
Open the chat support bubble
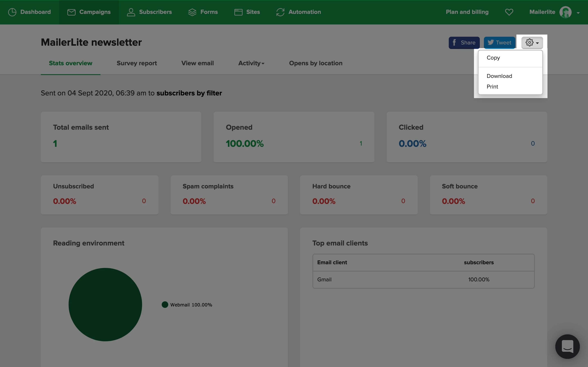click(x=567, y=346)
